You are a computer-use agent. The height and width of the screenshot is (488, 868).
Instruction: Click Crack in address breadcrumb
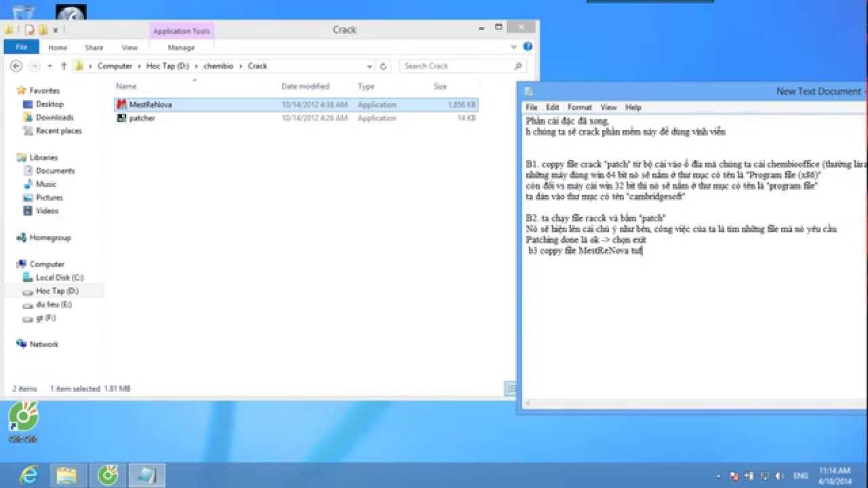tap(258, 66)
